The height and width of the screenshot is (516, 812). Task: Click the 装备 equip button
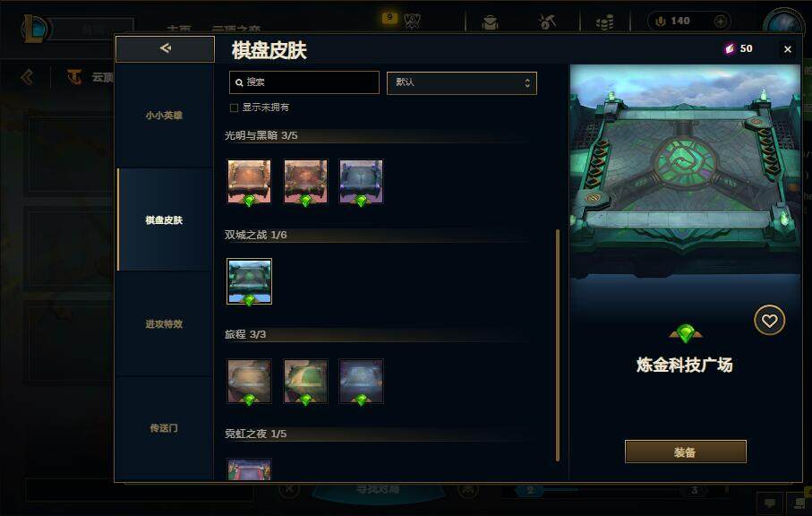pyautogui.click(x=685, y=451)
